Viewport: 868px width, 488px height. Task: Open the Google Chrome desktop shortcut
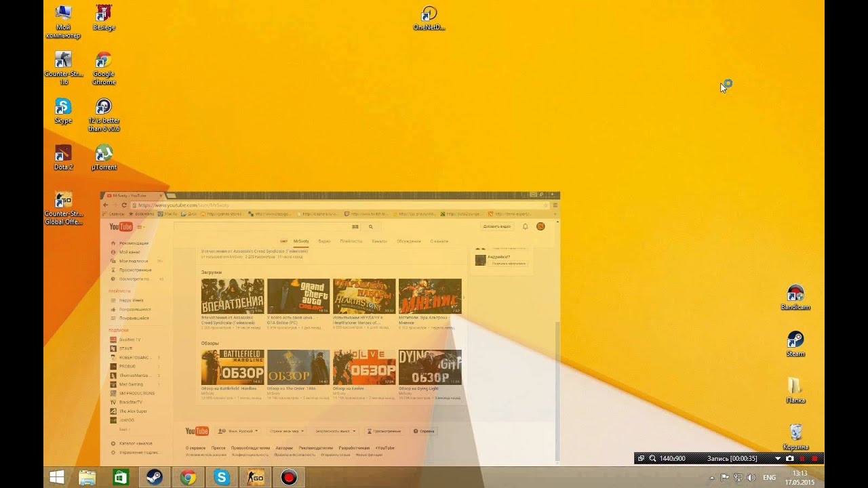pyautogui.click(x=104, y=68)
